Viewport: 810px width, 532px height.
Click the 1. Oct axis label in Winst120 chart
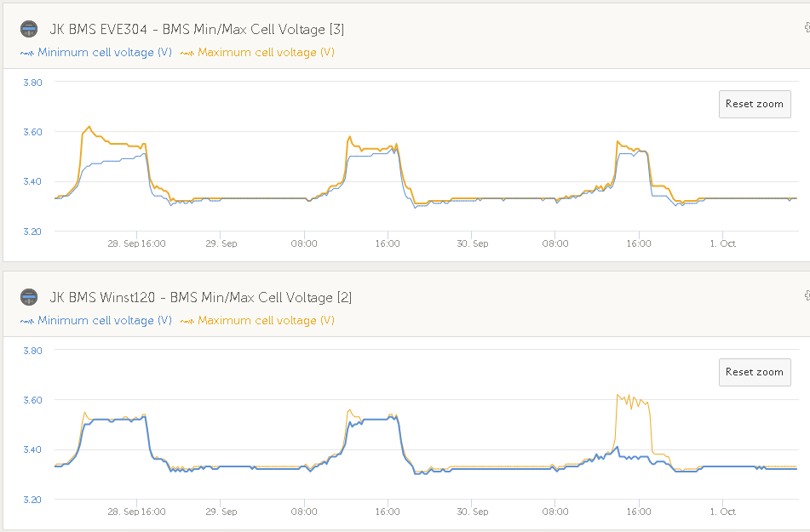(722, 512)
